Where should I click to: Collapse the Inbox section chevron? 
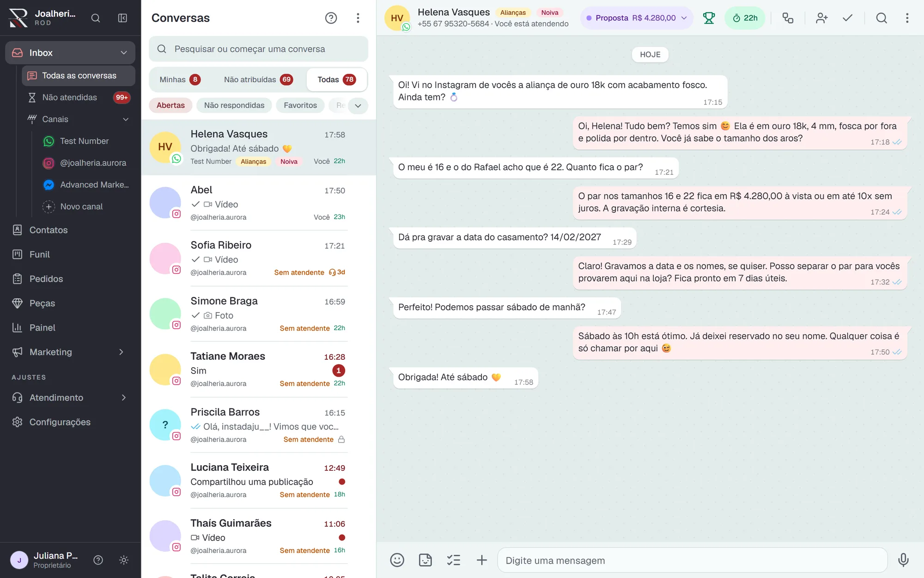pyautogui.click(x=124, y=53)
